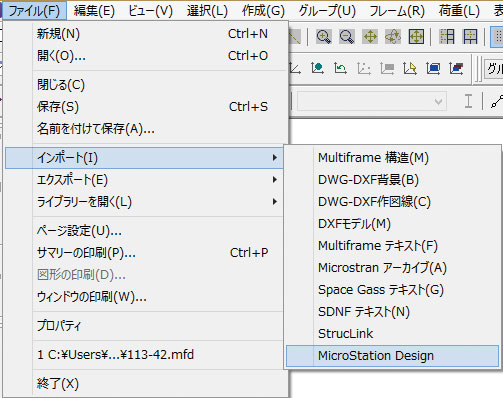
Task: Choose MicroStation Design import option
Action: 392,356
